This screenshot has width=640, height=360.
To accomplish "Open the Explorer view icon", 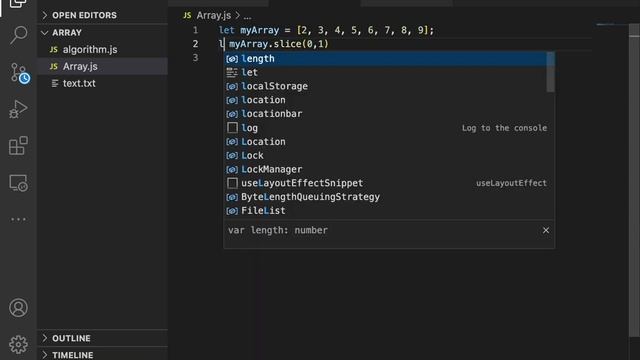I will point(18,4).
